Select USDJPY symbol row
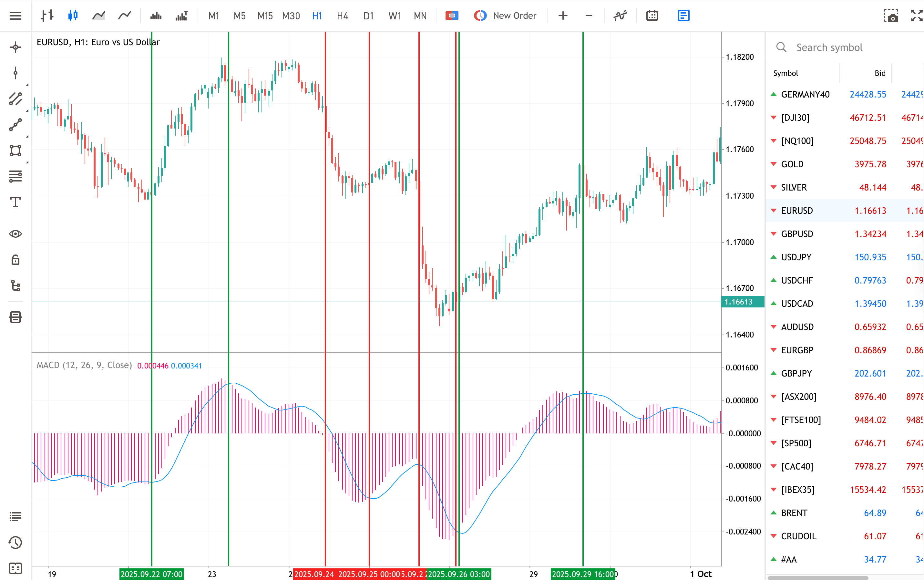Screen dimensions: 924x580 coord(845,257)
